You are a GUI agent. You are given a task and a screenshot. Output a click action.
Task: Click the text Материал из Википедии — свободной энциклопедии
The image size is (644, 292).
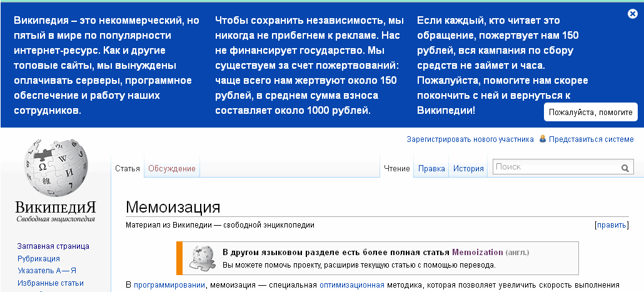(x=220, y=225)
